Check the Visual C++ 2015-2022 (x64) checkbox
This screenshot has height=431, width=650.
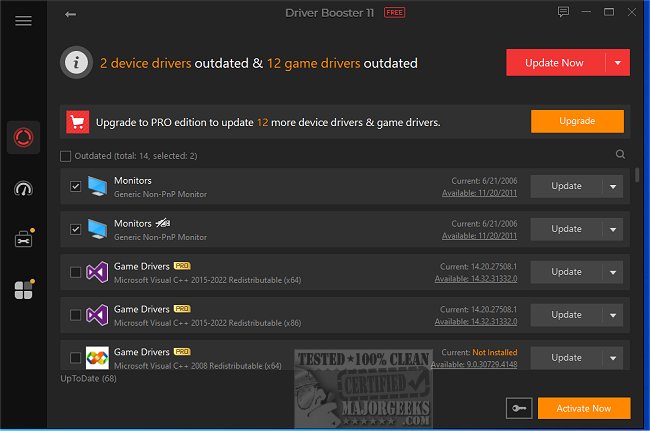75,272
